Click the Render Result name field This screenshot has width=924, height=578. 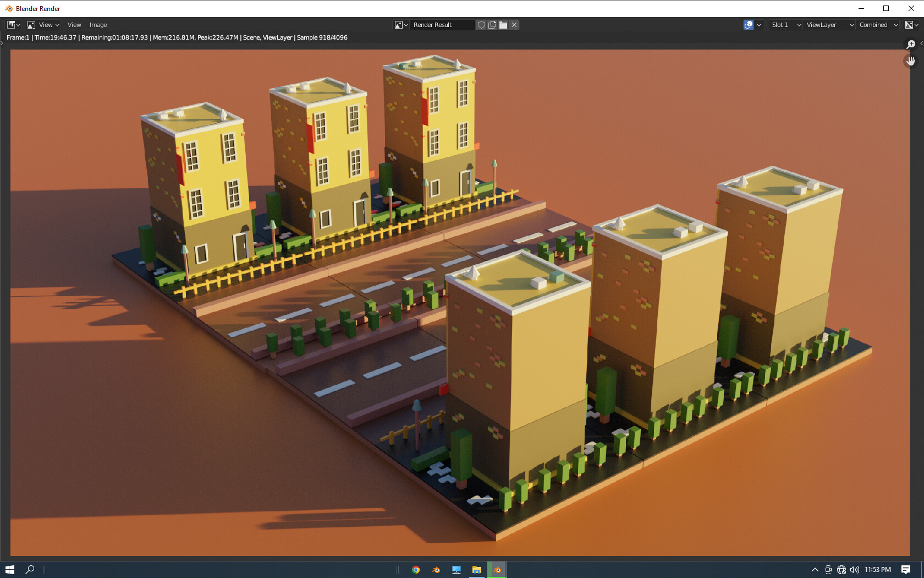coord(443,24)
